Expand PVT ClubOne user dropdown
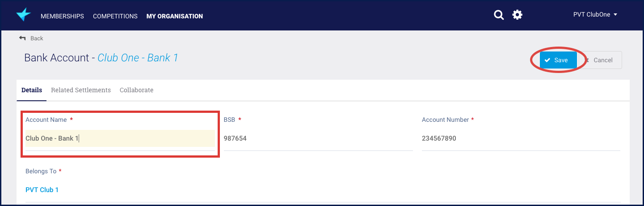This screenshot has height=206, width=644. coord(595,14)
